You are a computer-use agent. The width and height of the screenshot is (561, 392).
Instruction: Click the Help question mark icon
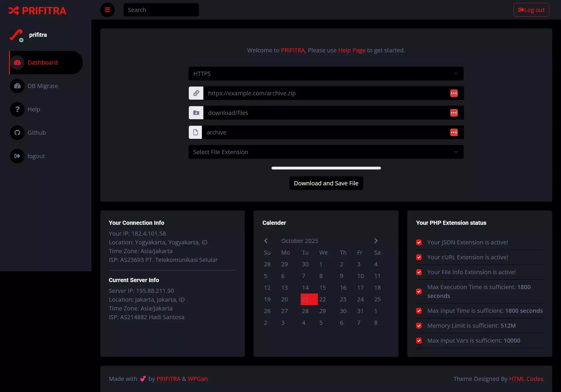[x=17, y=109]
